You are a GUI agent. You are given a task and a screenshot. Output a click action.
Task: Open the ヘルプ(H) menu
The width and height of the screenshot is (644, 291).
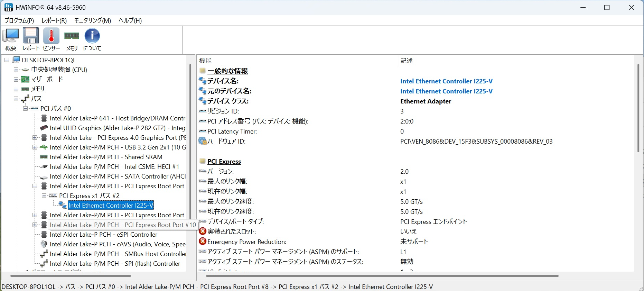pos(130,20)
